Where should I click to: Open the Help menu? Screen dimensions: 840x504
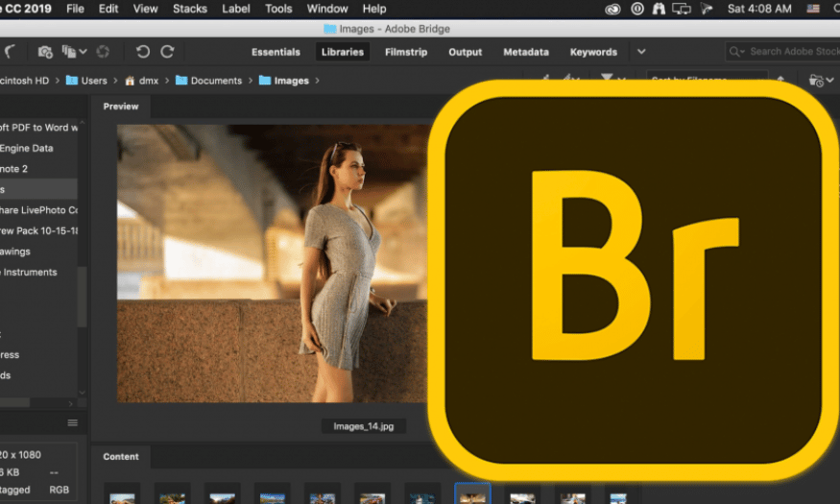[374, 9]
